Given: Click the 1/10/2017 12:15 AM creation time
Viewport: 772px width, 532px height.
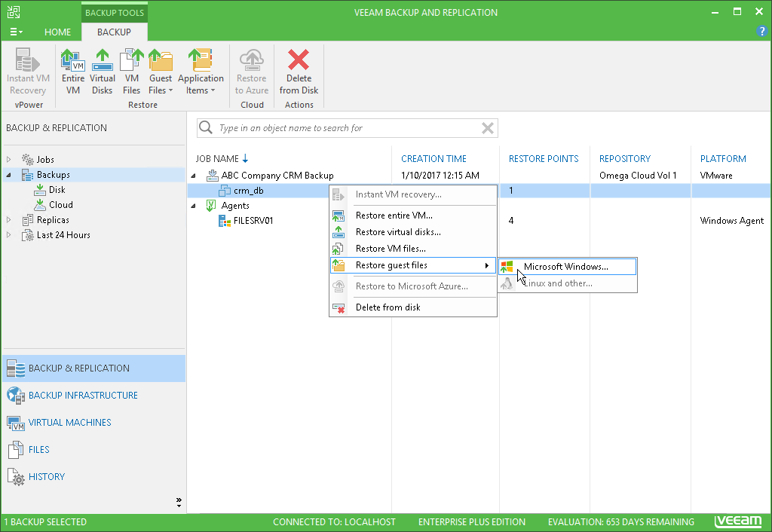Looking at the screenshot, I should pos(440,176).
